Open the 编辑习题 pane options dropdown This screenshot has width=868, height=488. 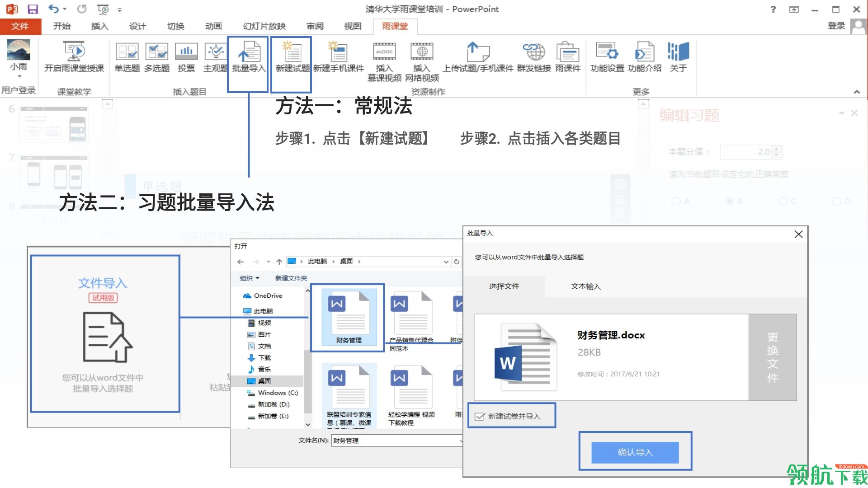click(x=842, y=113)
